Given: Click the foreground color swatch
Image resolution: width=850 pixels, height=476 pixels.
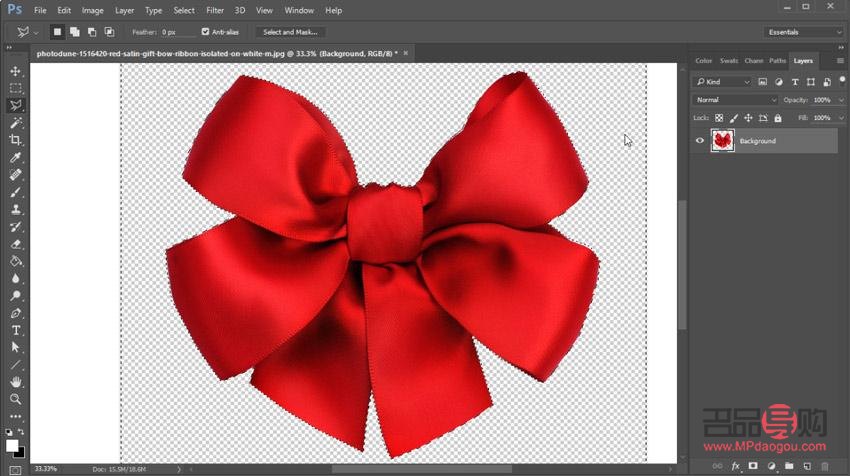Looking at the screenshot, I should pyautogui.click(x=12, y=445).
